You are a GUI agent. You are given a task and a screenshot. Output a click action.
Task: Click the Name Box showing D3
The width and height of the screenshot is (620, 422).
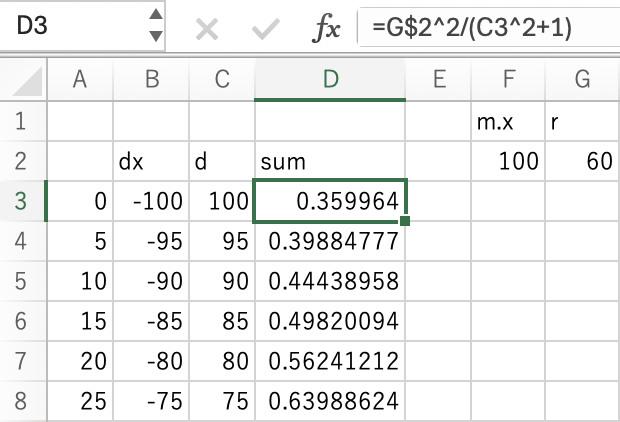click(x=82, y=26)
